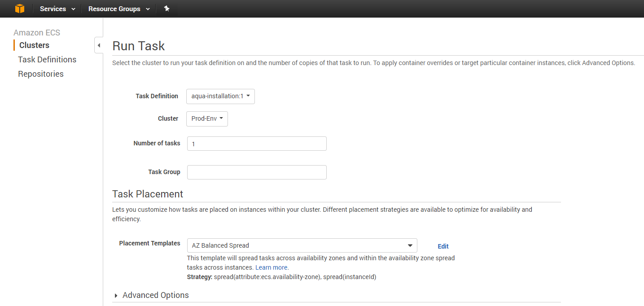Image resolution: width=644 pixels, height=306 pixels.
Task: Open Task Definitions in the sidebar
Action: click(x=47, y=60)
